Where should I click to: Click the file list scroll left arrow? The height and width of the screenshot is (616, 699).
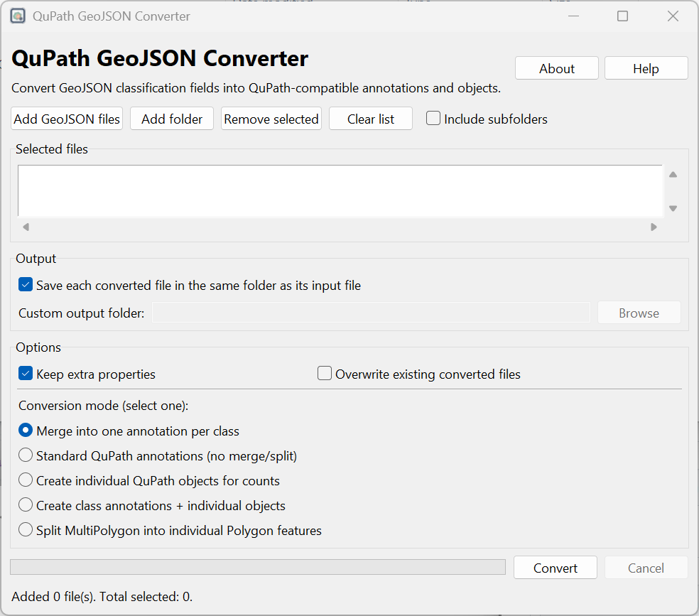pyautogui.click(x=26, y=227)
